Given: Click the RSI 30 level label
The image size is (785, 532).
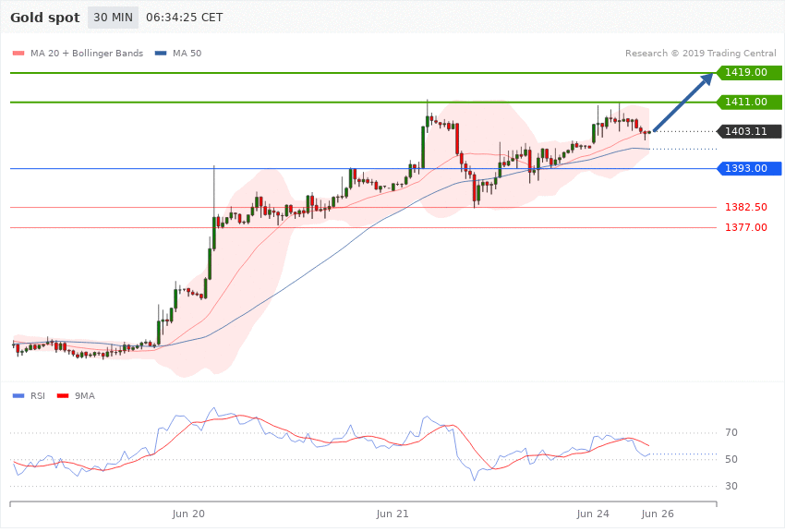Looking at the screenshot, I should coord(731,487).
